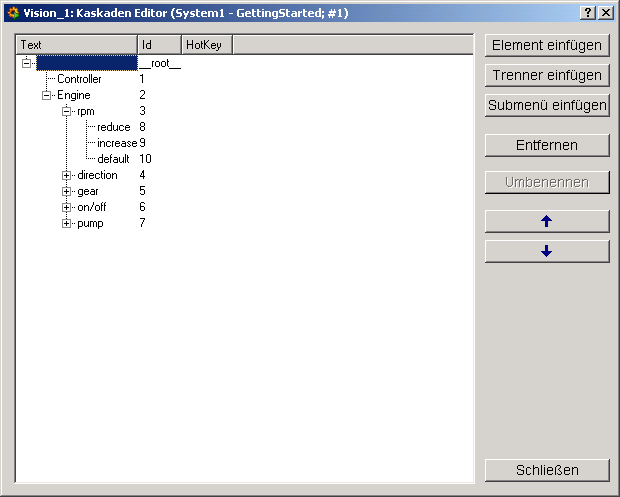620x497 pixels.
Task: Click Id value 5 of gear row
Action: tap(142, 191)
